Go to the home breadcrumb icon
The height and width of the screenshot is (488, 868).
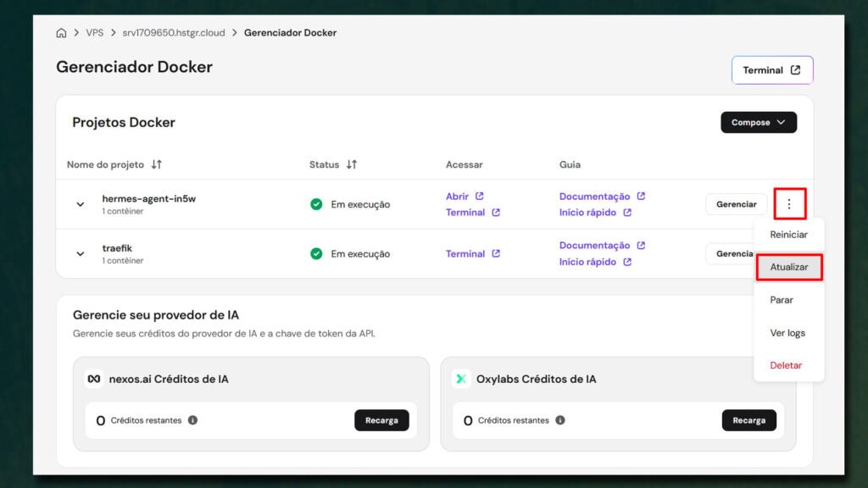click(x=61, y=33)
